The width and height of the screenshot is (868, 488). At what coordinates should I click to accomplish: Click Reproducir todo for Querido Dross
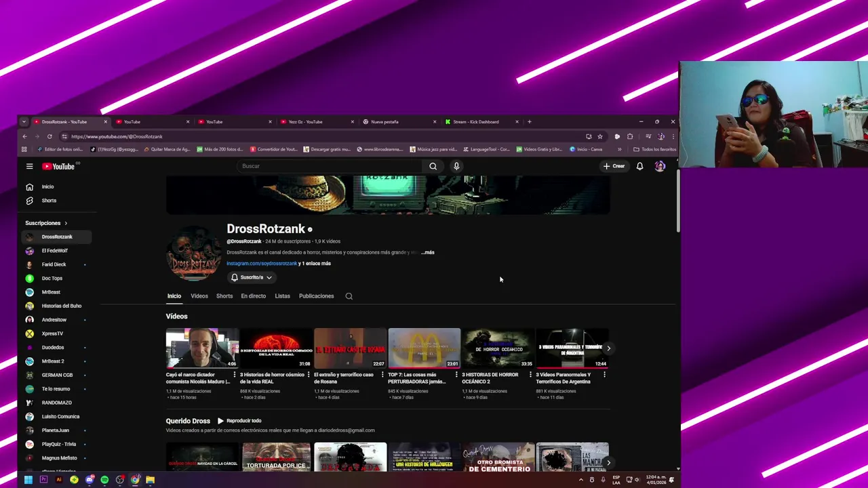pyautogui.click(x=239, y=421)
